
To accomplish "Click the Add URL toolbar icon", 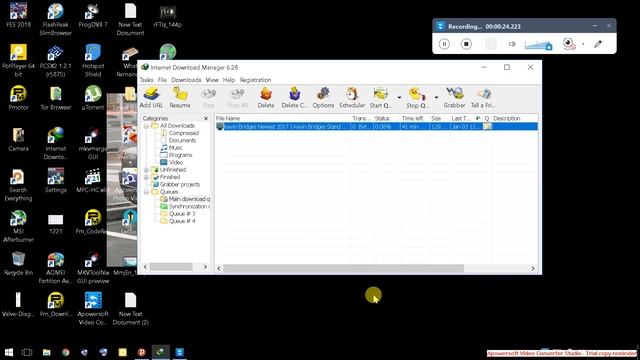I will point(151,97).
